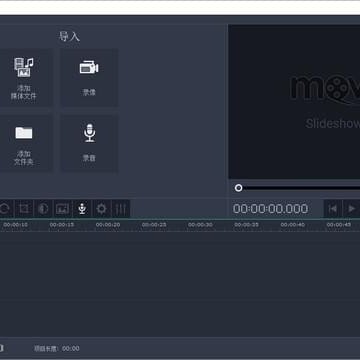Click the rotate tool icon in toolbar
Image resolution: width=360 pixels, height=360 pixels.
pyautogui.click(x=5, y=209)
